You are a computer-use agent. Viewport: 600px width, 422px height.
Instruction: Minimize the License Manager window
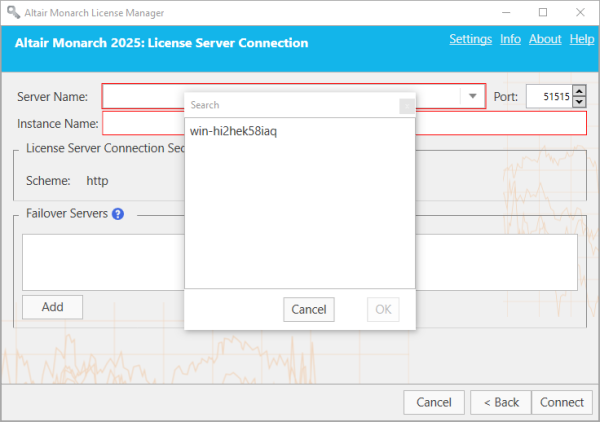pos(506,13)
